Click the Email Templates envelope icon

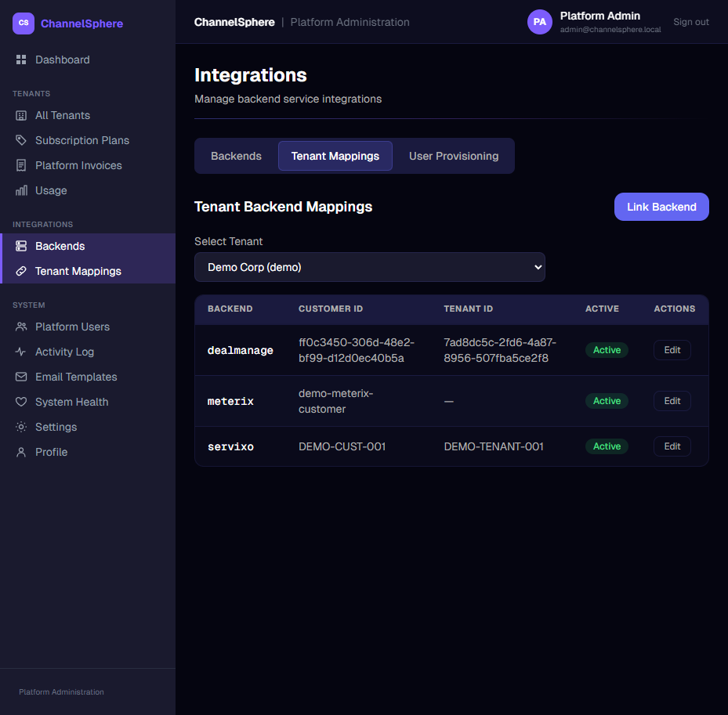[21, 377]
